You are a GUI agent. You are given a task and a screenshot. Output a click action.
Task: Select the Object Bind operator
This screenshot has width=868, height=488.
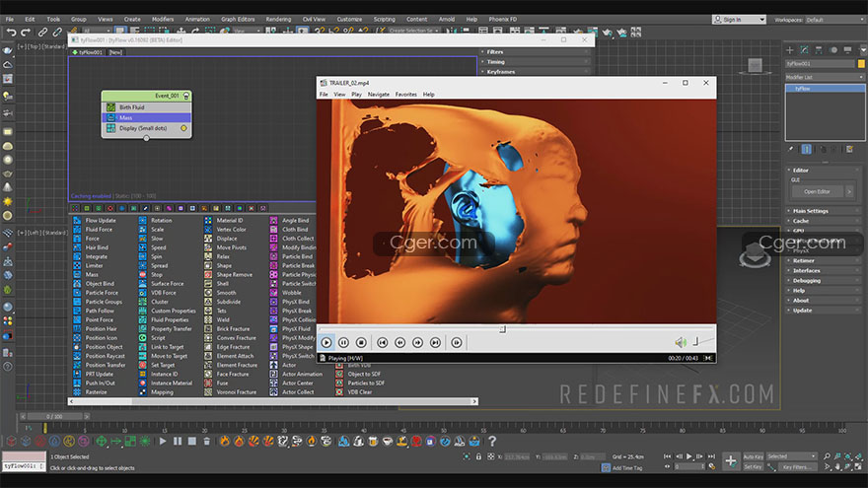[x=100, y=283]
